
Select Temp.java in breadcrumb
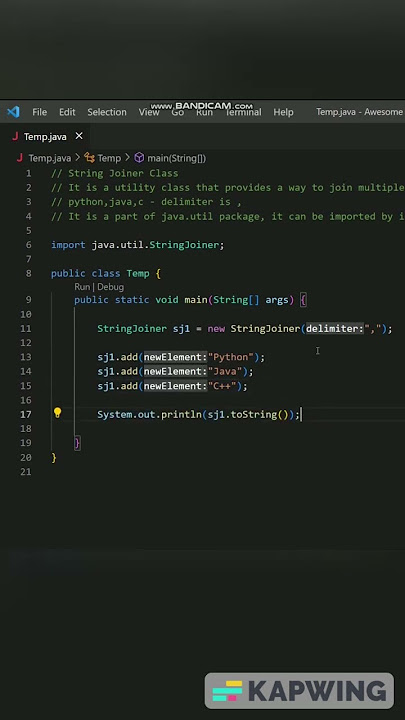coord(50,158)
